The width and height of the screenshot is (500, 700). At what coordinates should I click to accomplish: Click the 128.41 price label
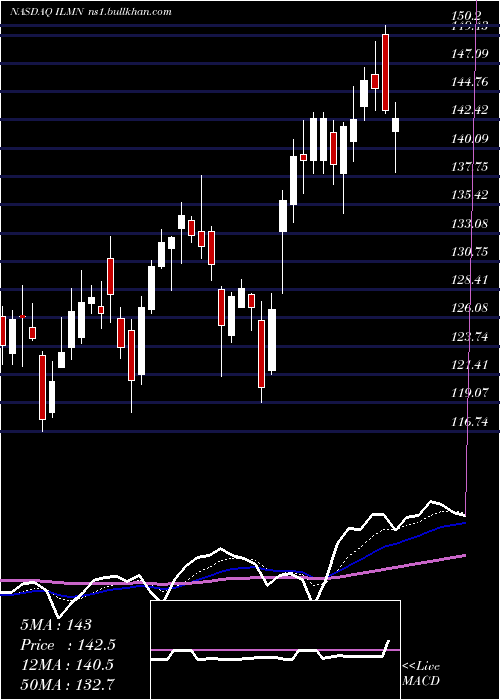click(x=469, y=280)
